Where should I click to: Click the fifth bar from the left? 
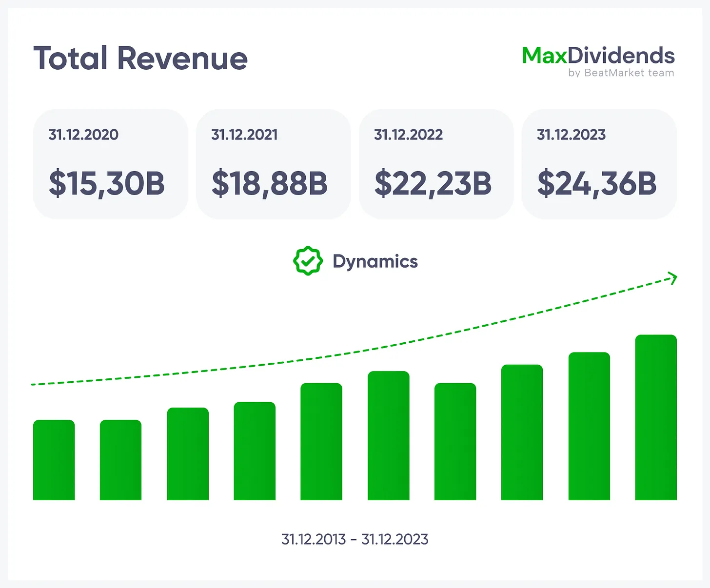(x=321, y=442)
